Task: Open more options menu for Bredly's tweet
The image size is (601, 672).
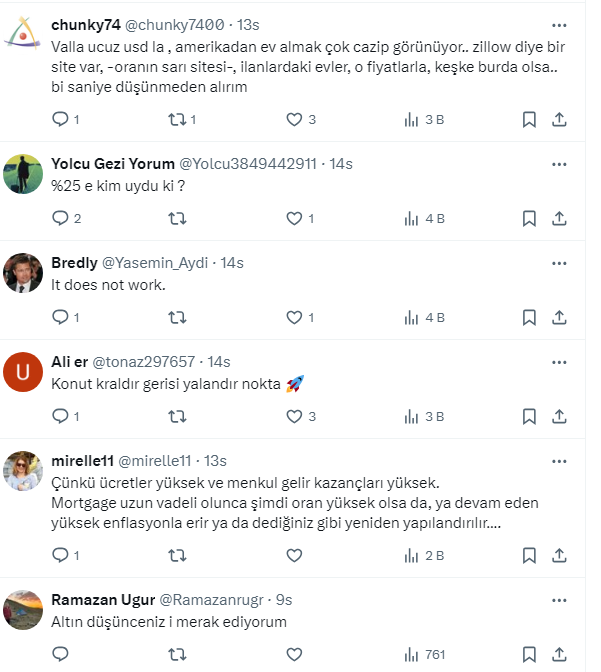Action: pyautogui.click(x=560, y=262)
